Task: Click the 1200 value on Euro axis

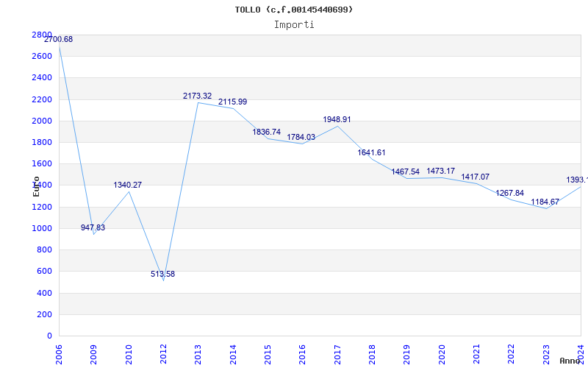Action: click(42, 207)
